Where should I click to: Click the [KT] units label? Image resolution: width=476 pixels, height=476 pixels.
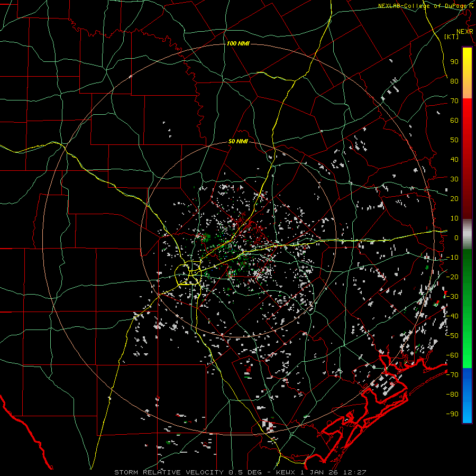click(452, 36)
